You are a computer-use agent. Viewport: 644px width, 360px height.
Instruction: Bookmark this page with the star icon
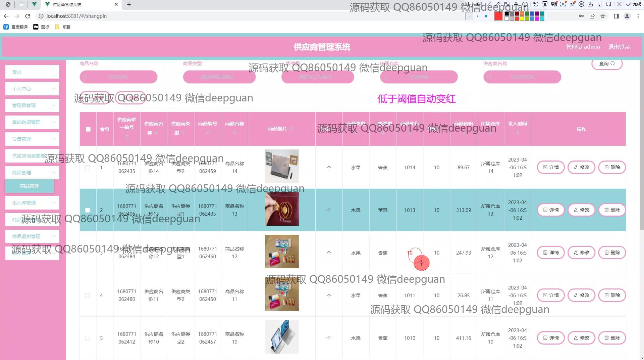click(x=603, y=16)
